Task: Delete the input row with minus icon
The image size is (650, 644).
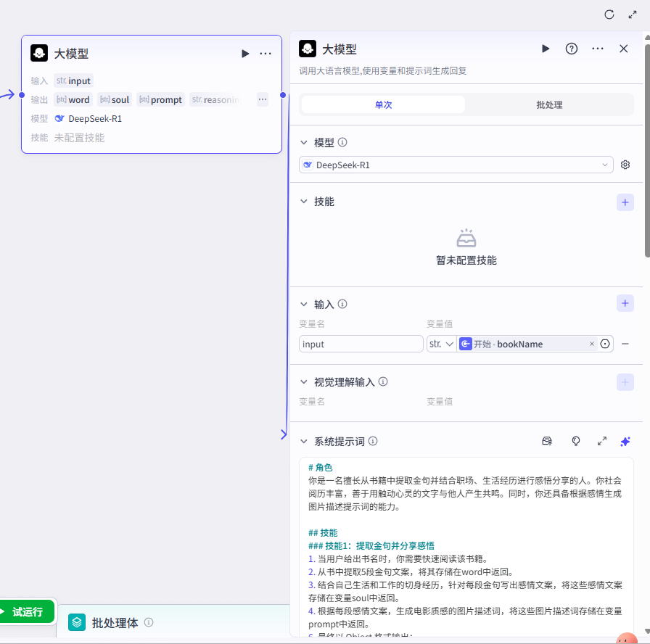Action: point(625,344)
